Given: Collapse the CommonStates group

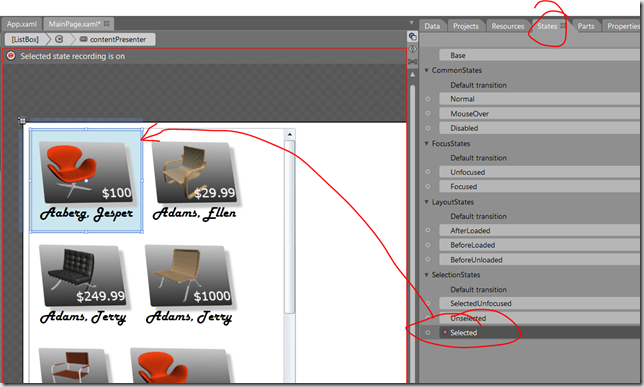Looking at the screenshot, I should coord(426,70).
